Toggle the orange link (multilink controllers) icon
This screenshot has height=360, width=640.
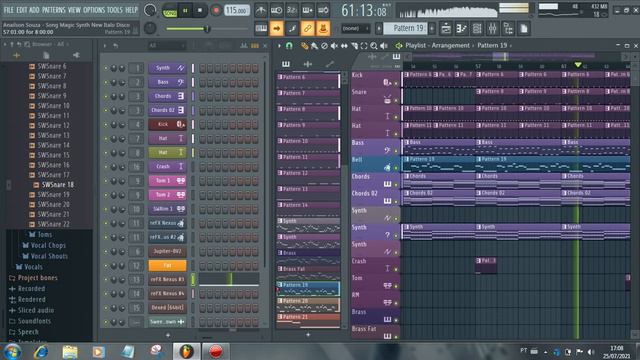[x=307, y=29]
